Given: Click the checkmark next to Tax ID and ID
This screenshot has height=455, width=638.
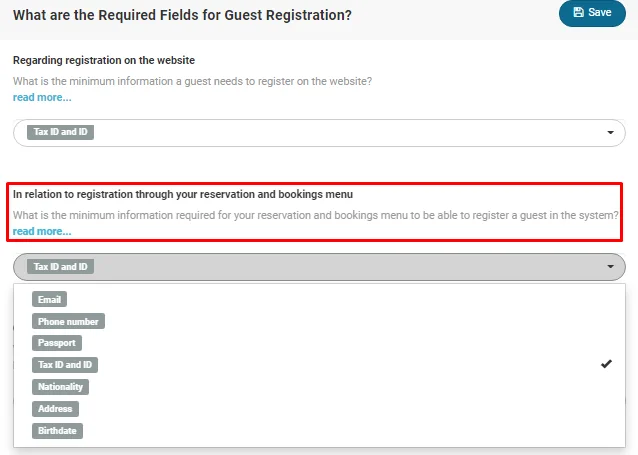Looking at the screenshot, I should [x=606, y=365].
